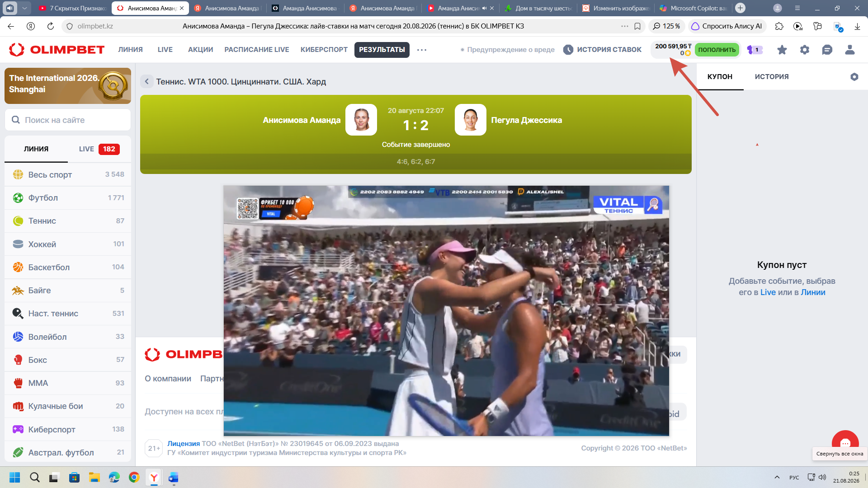Open Yandex Browser in taskbar
Screen dimensions: 868x488
(154, 477)
